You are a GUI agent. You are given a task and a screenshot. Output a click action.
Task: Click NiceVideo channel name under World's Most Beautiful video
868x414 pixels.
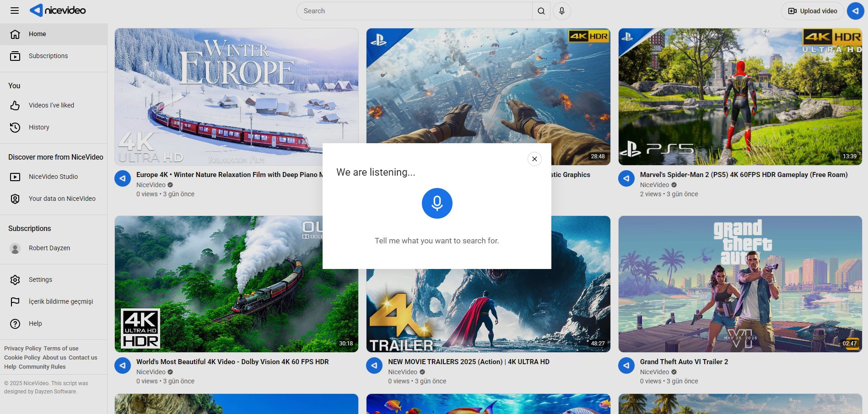pos(151,372)
